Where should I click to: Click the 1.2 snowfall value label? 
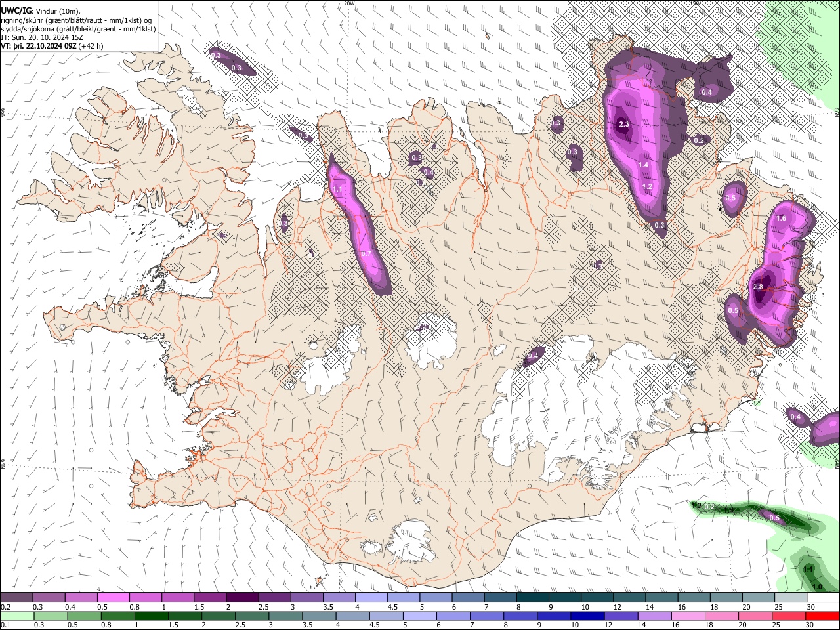click(647, 186)
